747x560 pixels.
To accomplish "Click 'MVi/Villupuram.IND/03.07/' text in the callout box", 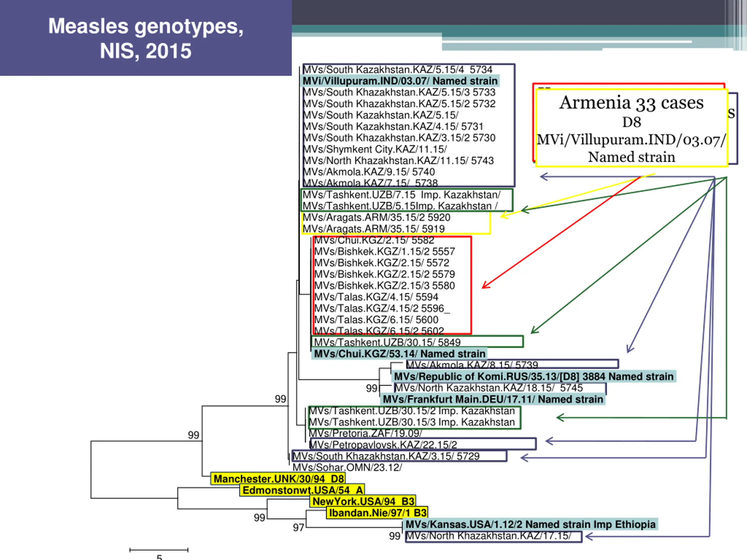I will [631, 140].
